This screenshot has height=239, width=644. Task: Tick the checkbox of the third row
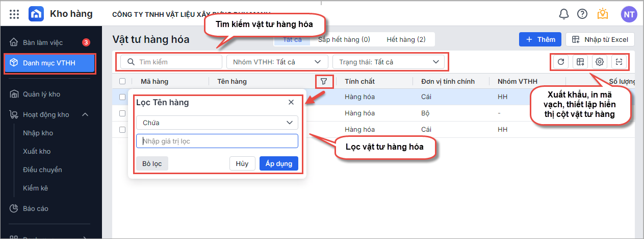click(122, 130)
